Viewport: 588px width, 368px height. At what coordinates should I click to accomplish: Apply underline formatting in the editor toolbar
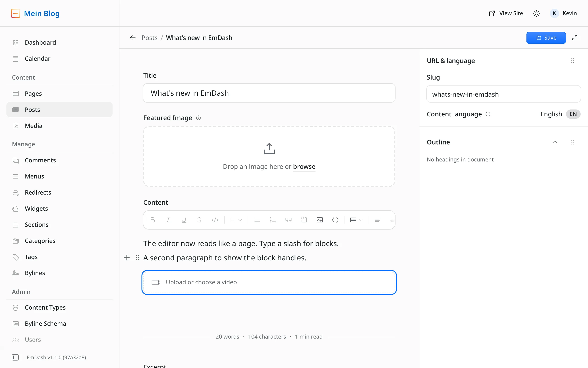pyautogui.click(x=184, y=220)
